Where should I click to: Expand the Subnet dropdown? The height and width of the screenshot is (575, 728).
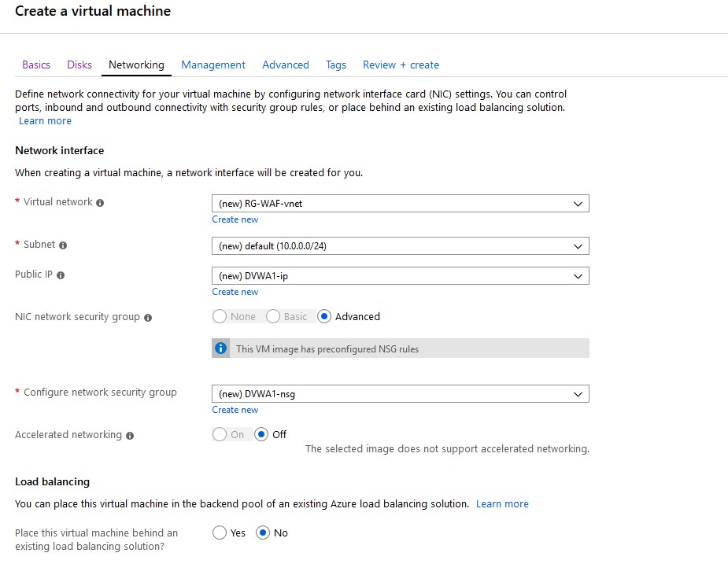tap(400, 246)
